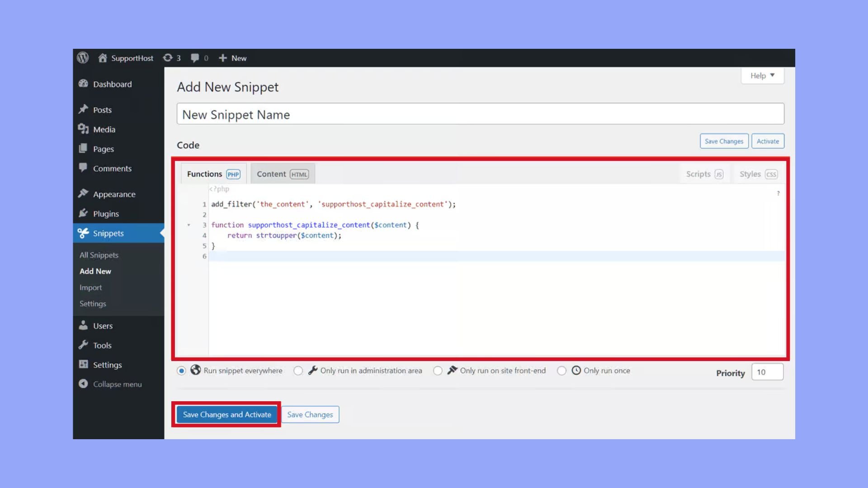Click the WordPress logo icon
868x488 pixels.
coord(83,58)
